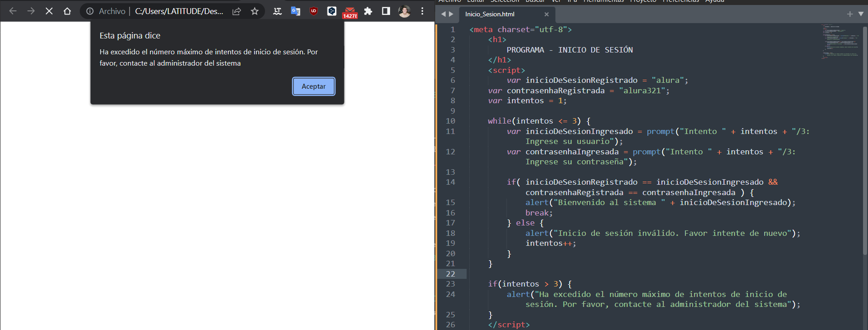The image size is (868, 330).
Task: Open the Proyecto menu in Sublime
Action: click(x=643, y=1)
